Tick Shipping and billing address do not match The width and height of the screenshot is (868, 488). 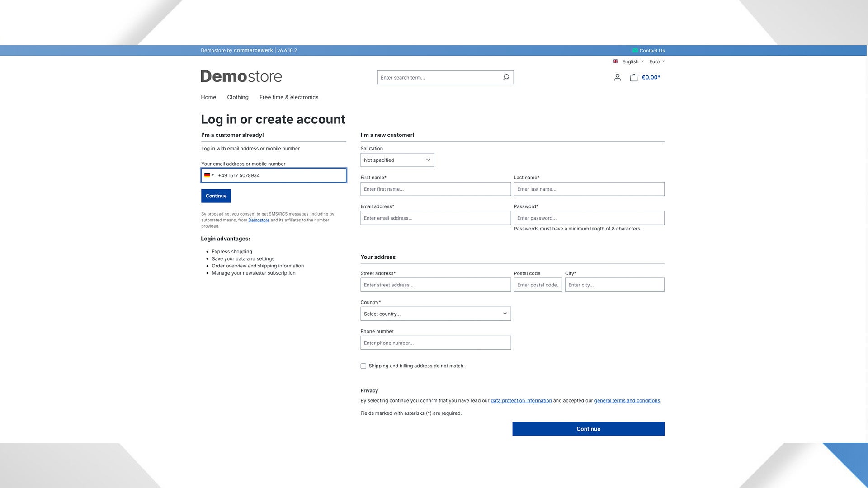coord(363,366)
